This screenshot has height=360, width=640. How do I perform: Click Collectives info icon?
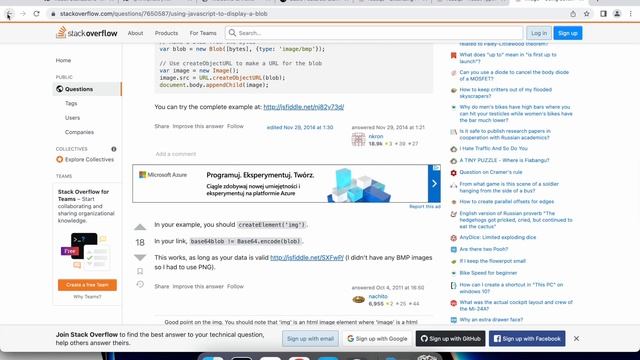point(114,149)
